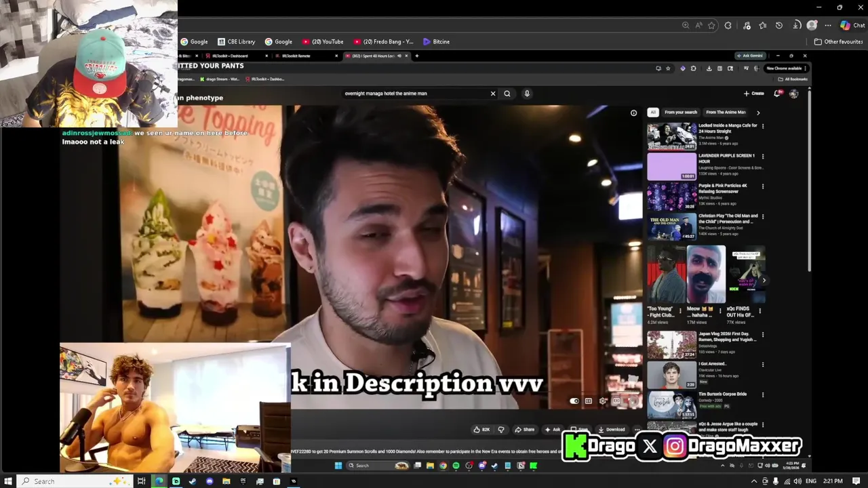The height and width of the screenshot is (488, 868).
Task: Click YouTube Create button
Action: coord(753,94)
